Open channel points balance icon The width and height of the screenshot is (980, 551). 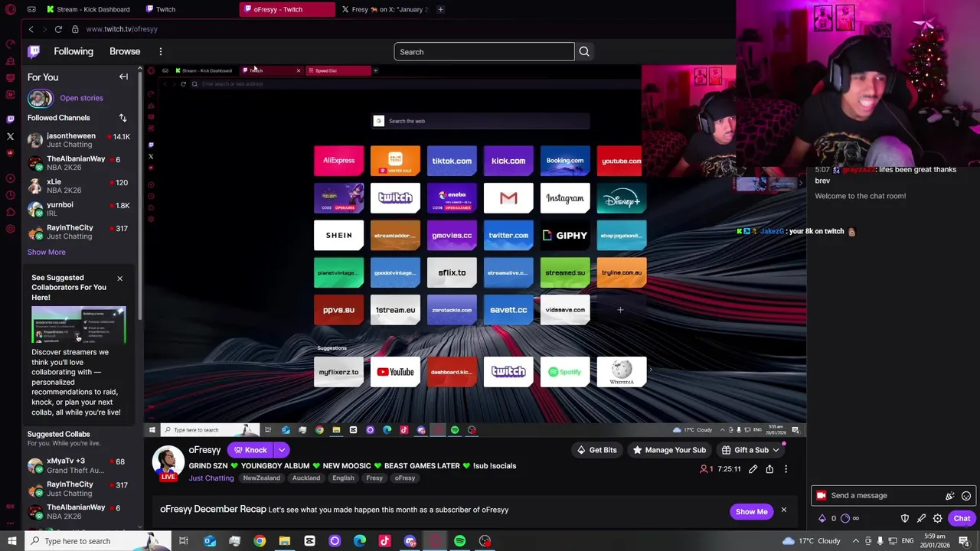point(845,518)
